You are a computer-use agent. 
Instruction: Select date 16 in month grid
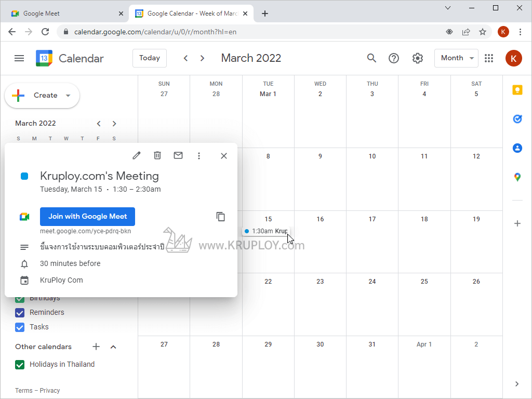[320, 219]
